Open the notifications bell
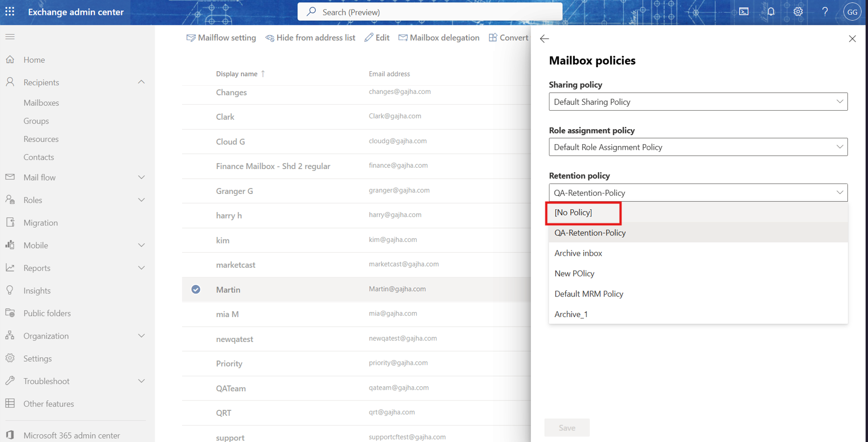Viewport: 868px width, 442px height. point(771,11)
